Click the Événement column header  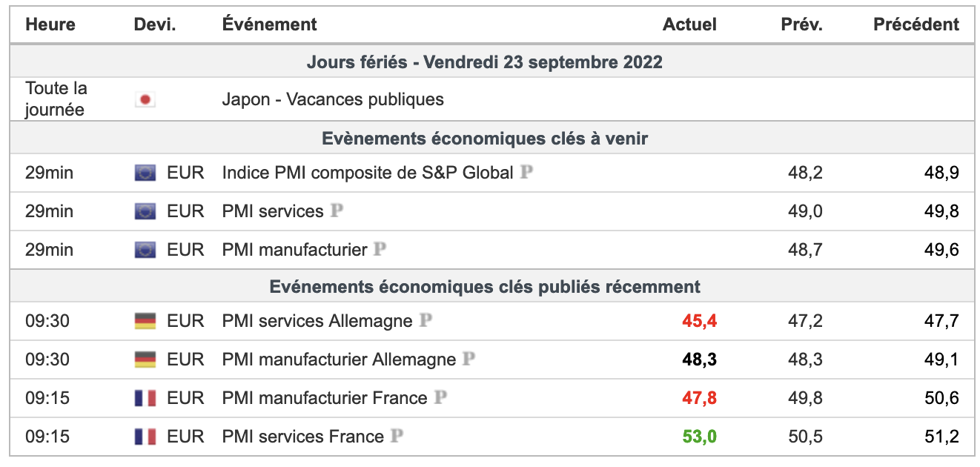pyautogui.click(x=269, y=24)
